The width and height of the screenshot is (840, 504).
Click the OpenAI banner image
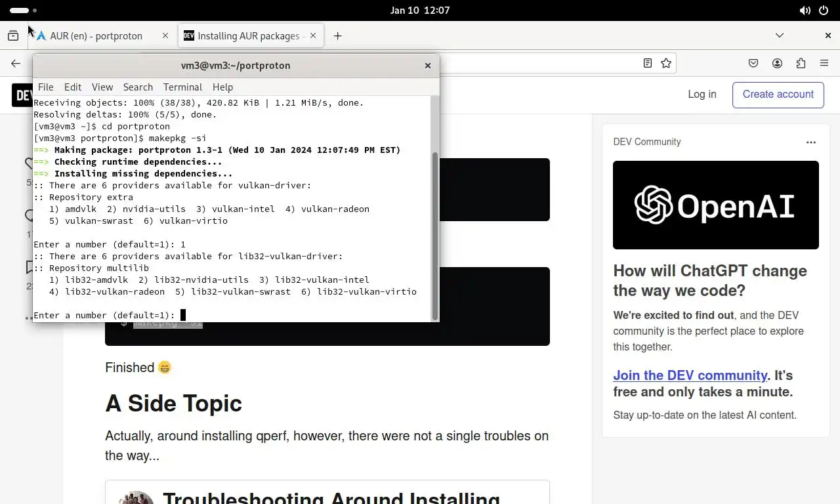click(x=716, y=205)
